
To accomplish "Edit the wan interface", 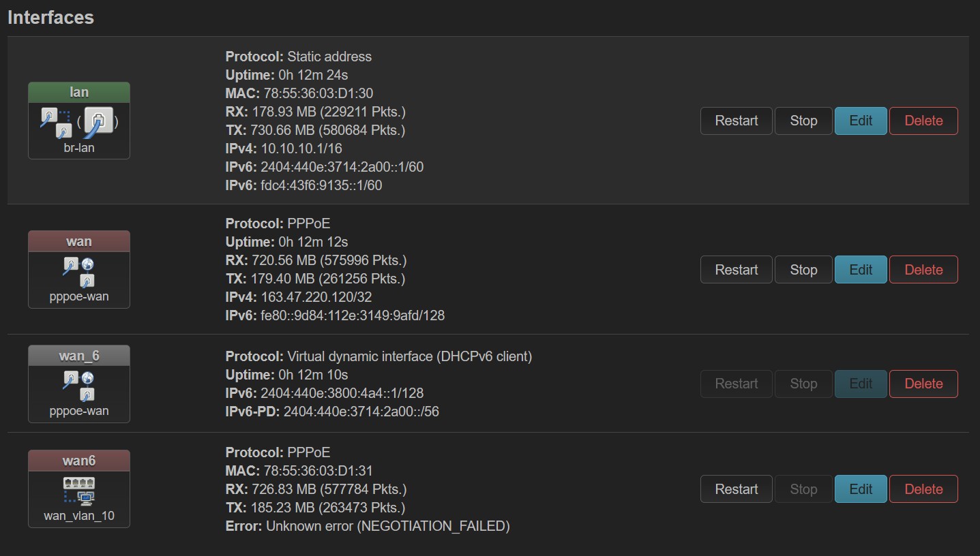I will [861, 270].
